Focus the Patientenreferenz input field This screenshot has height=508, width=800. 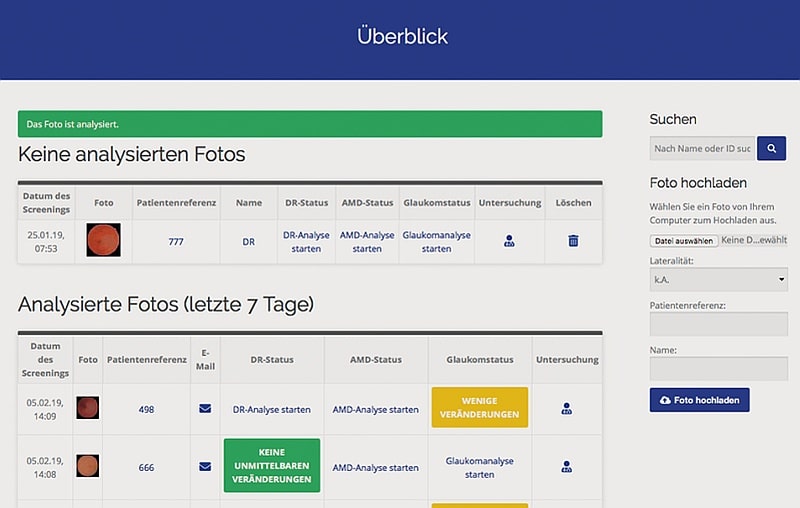(718, 324)
